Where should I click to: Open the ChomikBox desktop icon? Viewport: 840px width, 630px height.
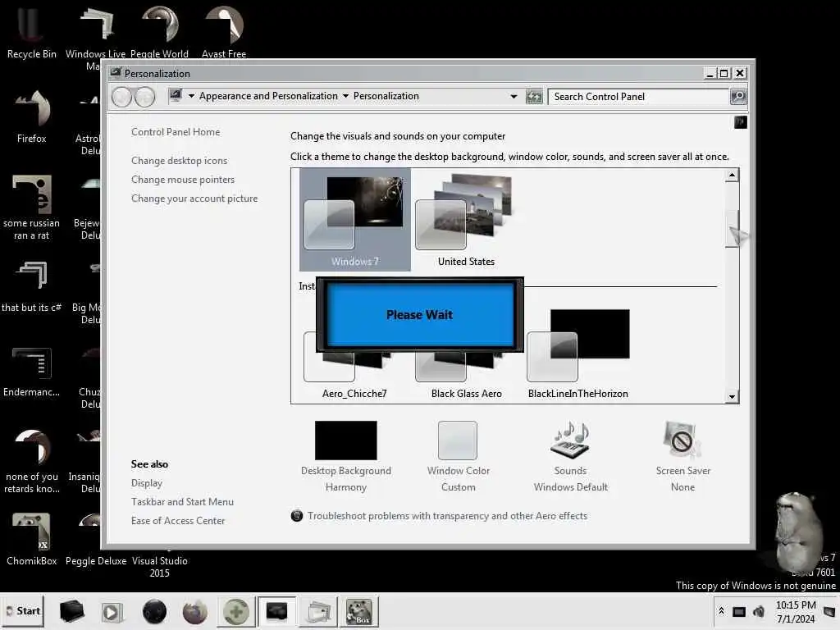coord(31,539)
